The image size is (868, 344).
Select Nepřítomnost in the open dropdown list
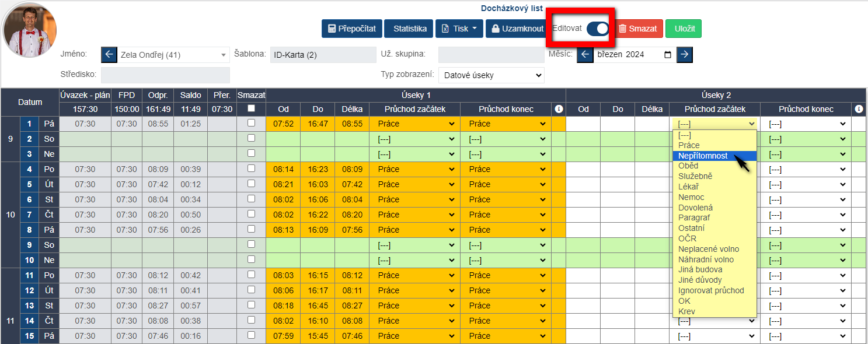click(703, 156)
